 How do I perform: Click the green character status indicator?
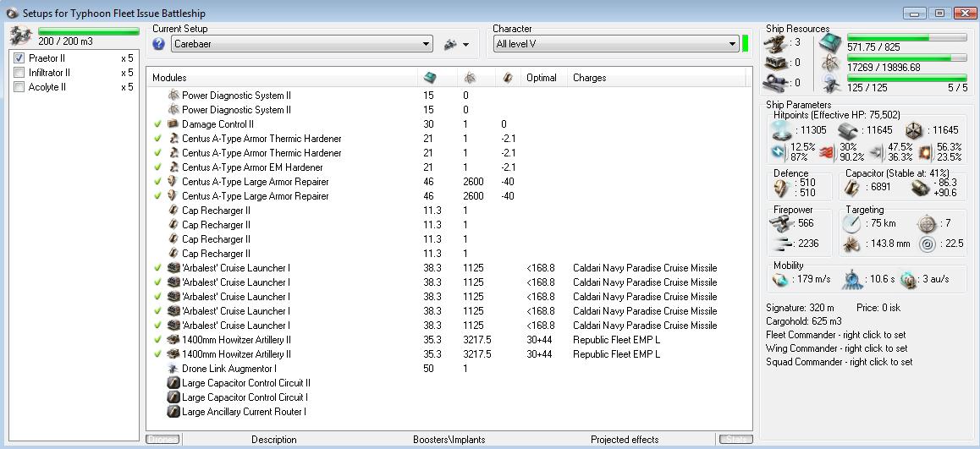point(745,44)
